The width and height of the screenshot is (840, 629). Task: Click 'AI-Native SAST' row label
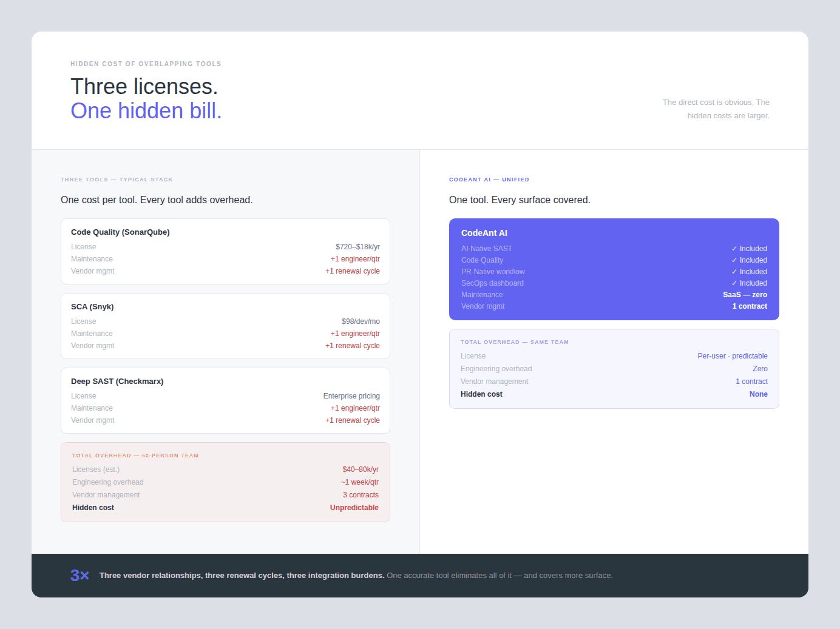[x=487, y=249]
